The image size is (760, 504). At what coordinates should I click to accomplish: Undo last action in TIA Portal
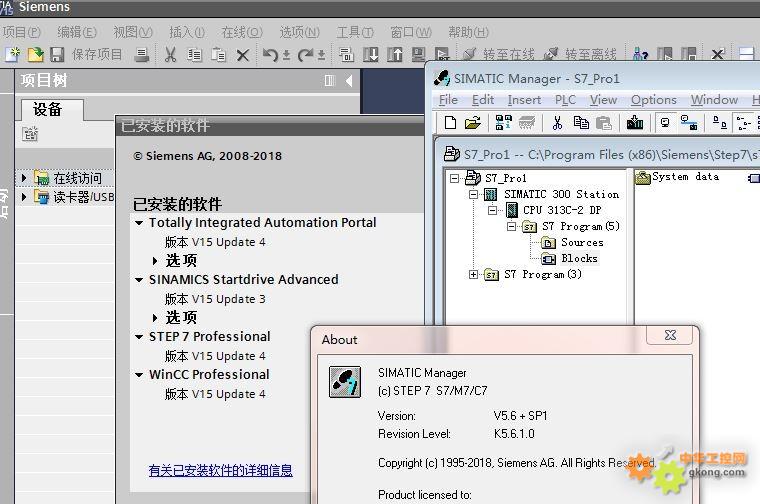(x=270, y=54)
